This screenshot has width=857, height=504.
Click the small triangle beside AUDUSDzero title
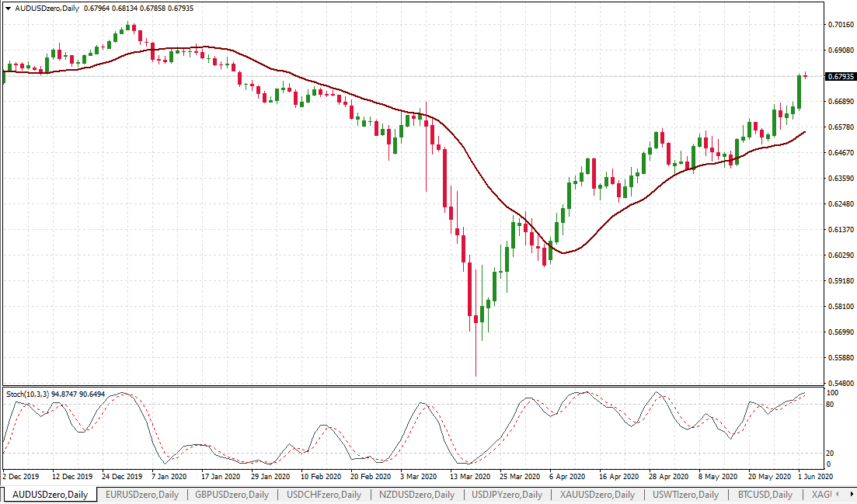[8, 8]
